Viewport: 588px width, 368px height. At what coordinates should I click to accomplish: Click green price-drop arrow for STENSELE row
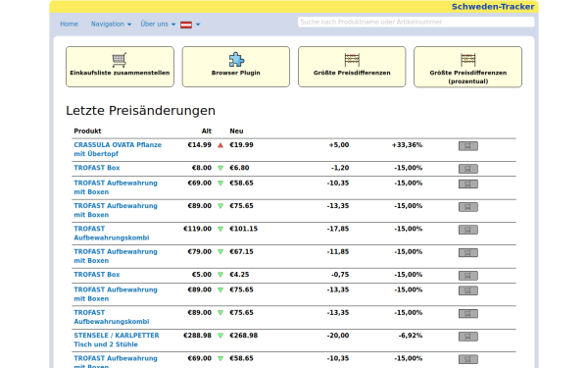pyautogui.click(x=220, y=336)
